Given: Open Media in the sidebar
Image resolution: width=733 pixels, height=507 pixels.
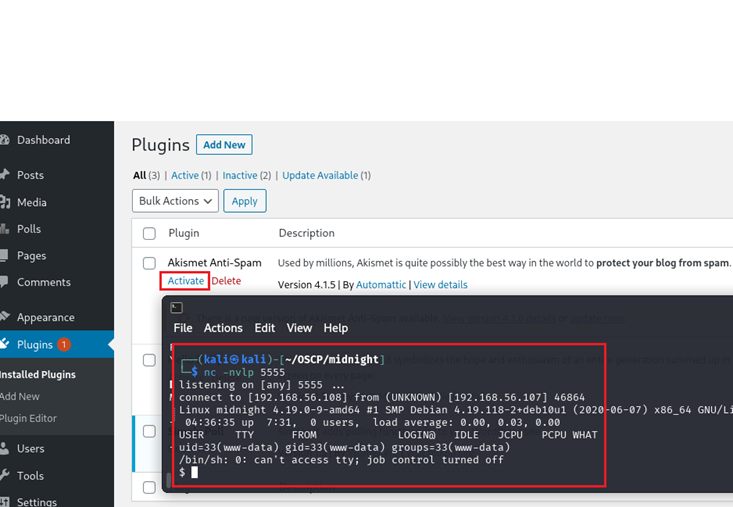Looking at the screenshot, I should tap(32, 202).
